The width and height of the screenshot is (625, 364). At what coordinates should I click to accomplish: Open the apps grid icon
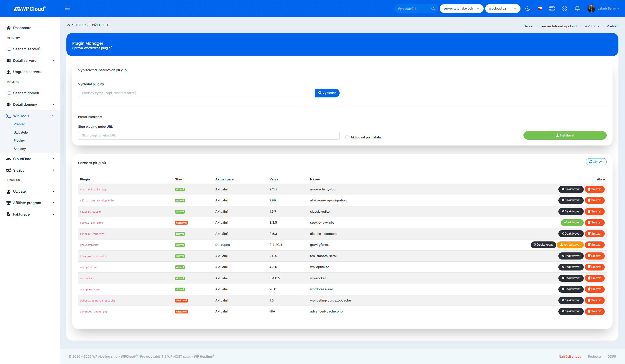pyautogui.click(x=564, y=9)
